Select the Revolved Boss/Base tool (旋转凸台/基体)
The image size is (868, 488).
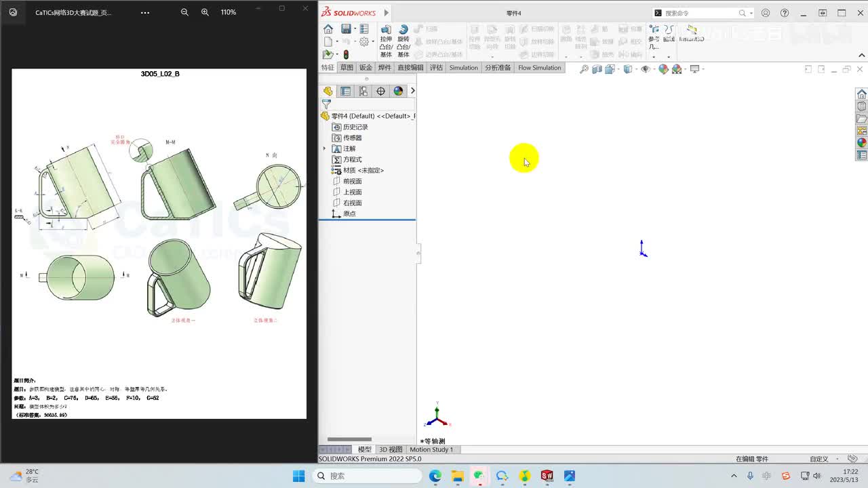pyautogui.click(x=403, y=42)
